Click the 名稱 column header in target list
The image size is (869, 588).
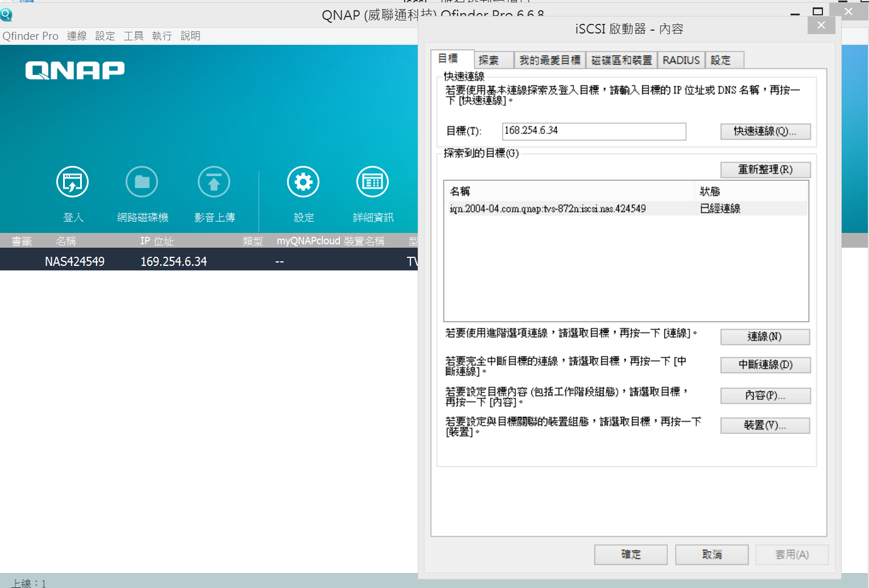click(569, 191)
